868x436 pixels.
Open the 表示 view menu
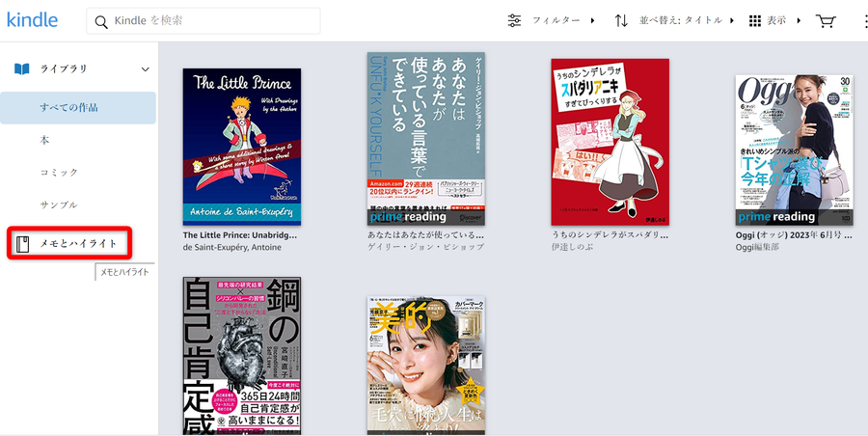[775, 21]
